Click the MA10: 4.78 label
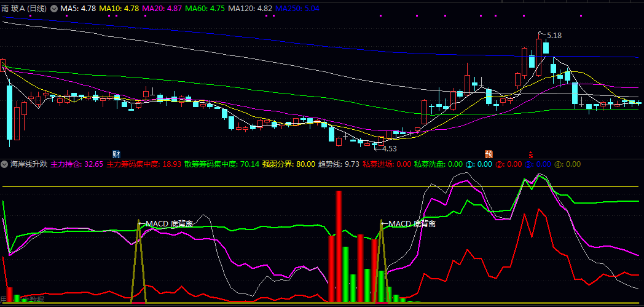The width and height of the screenshot is (644, 307). pos(118,8)
